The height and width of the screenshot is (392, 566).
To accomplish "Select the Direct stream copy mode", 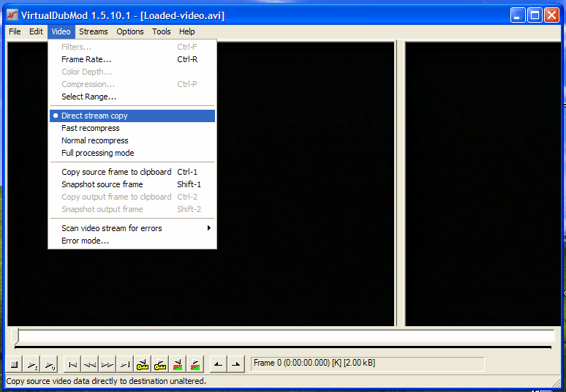I will click(x=132, y=116).
